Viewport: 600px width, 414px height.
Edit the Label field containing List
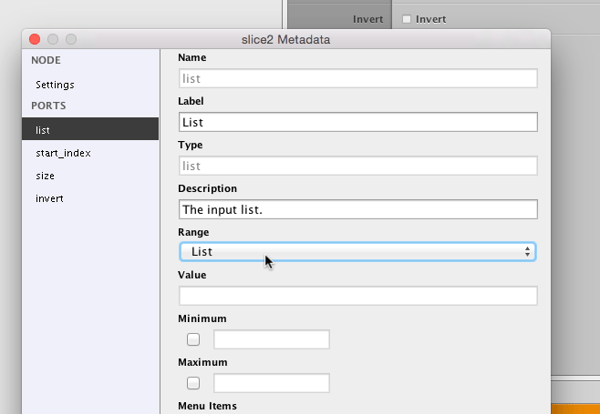pyautogui.click(x=358, y=122)
